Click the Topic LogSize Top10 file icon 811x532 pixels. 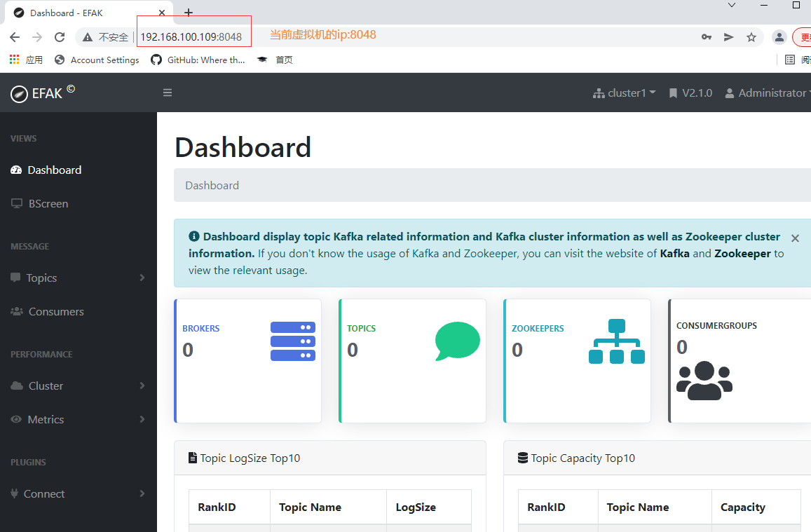(x=192, y=458)
